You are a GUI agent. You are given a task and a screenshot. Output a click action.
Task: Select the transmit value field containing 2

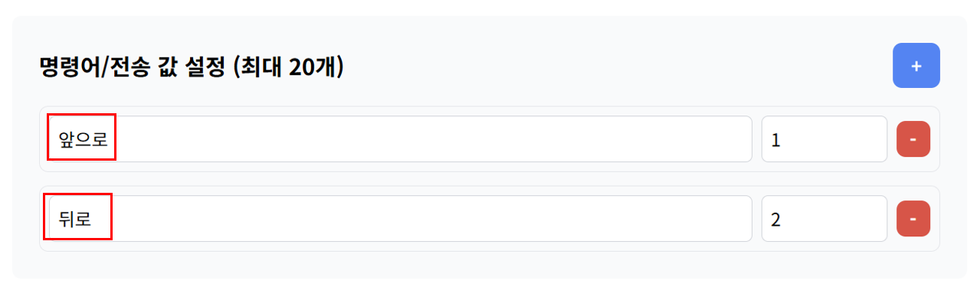[x=824, y=219]
